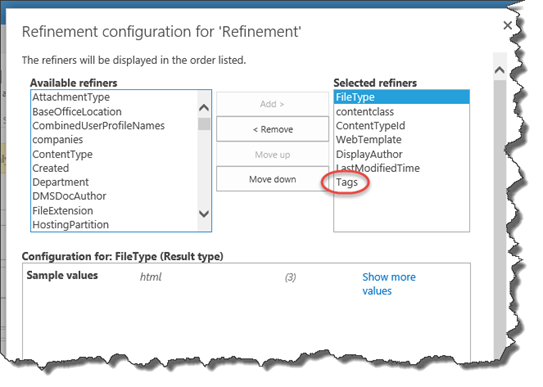Select LastModifiedTime refiner entry
Screen dimensions: 543x387
click(x=377, y=168)
